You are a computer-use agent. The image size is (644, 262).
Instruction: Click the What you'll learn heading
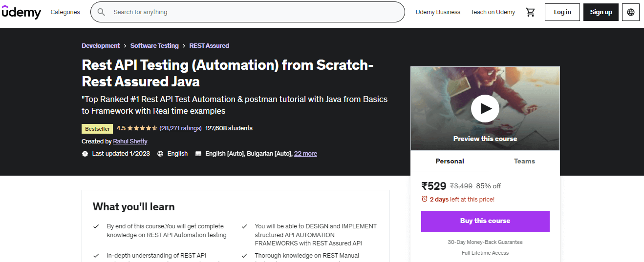click(133, 207)
